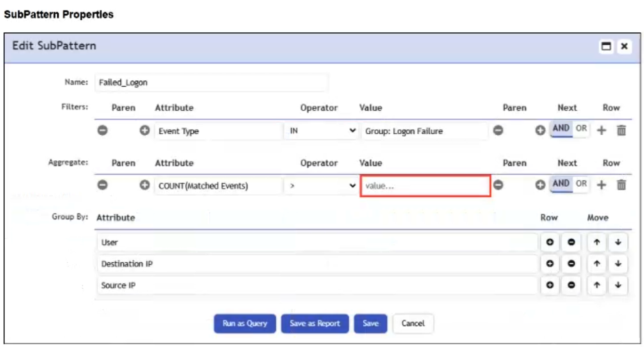Click the Event Type attribute field
The image size is (644, 347).
click(x=218, y=131)
